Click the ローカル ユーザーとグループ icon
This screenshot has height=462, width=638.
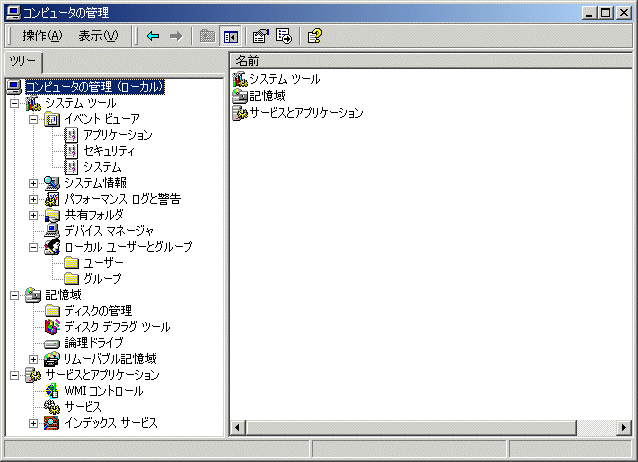[52, 247]
